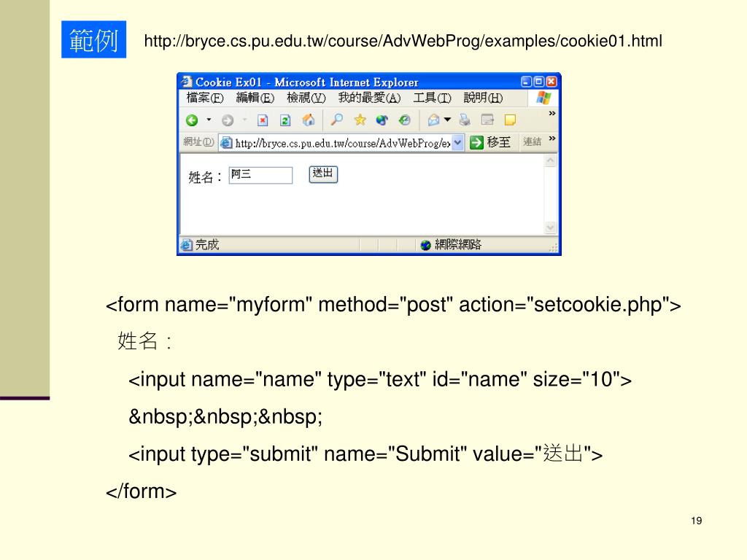Click the blue 範例 label box
Screen dimensions: 747x560
pyautogui.click(x=94, y=39)
